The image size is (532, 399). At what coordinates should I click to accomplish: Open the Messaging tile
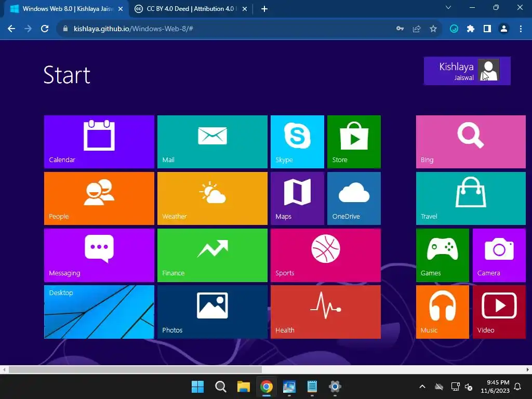tap(99, 255)
